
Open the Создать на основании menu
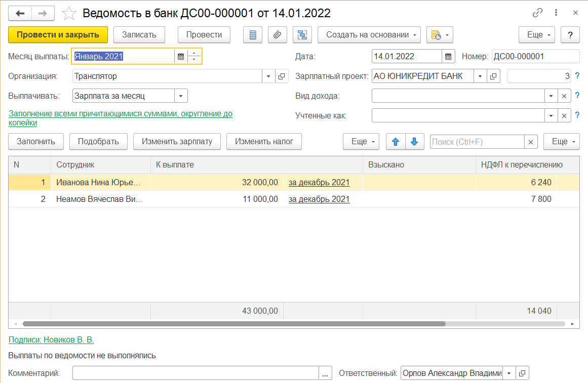tap(369, 35)
